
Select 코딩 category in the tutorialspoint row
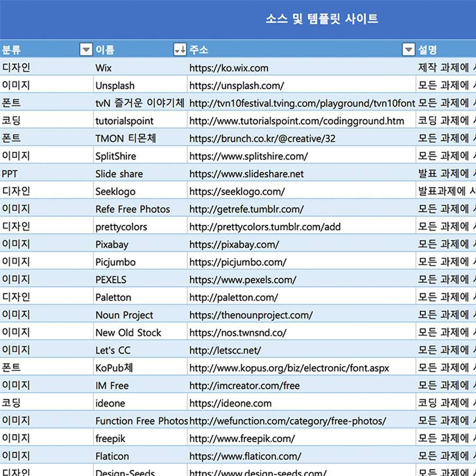click(47, 120)
